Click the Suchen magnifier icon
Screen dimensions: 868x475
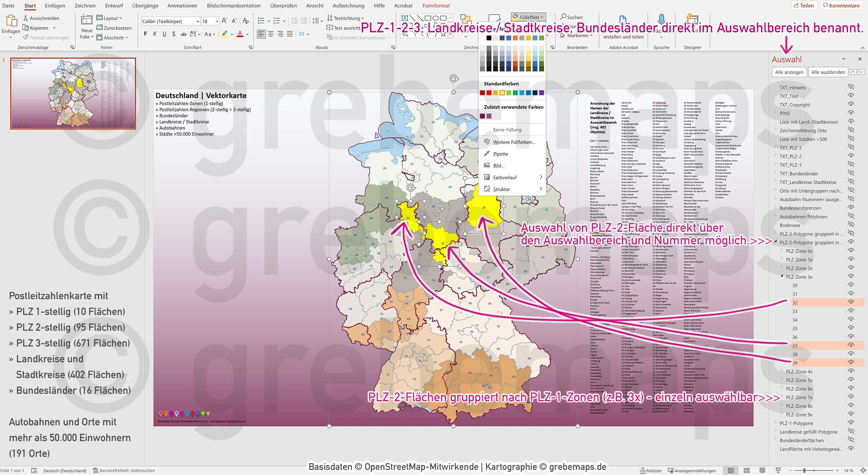(x=564, y=17)
